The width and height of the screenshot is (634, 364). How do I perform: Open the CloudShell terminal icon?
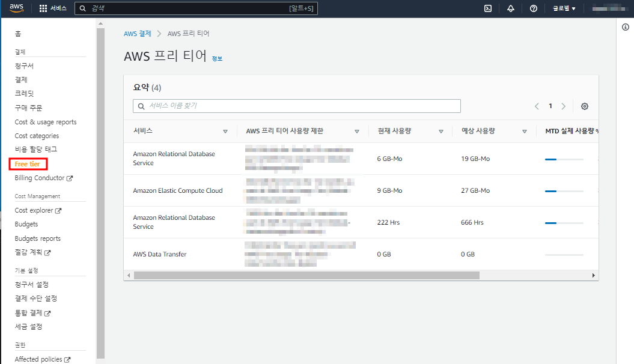click(x=488, y=8)
